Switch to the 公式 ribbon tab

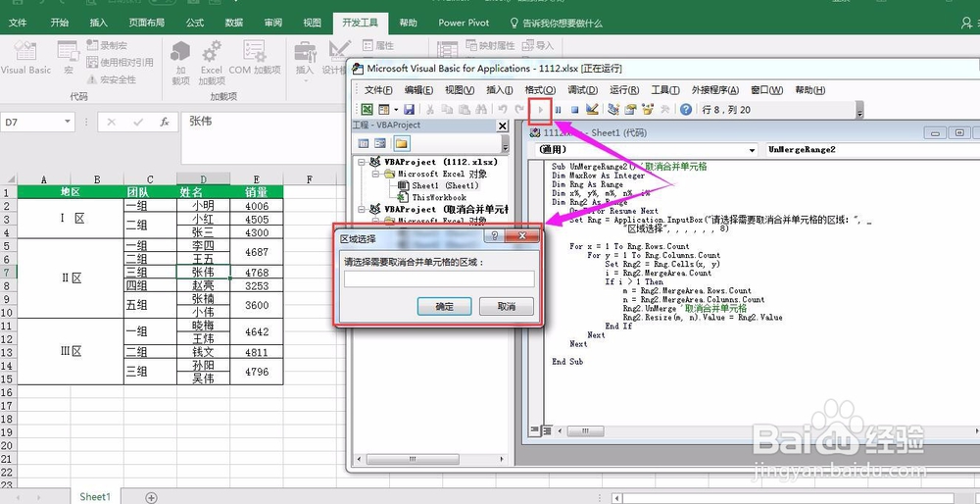tap(195, 23)
